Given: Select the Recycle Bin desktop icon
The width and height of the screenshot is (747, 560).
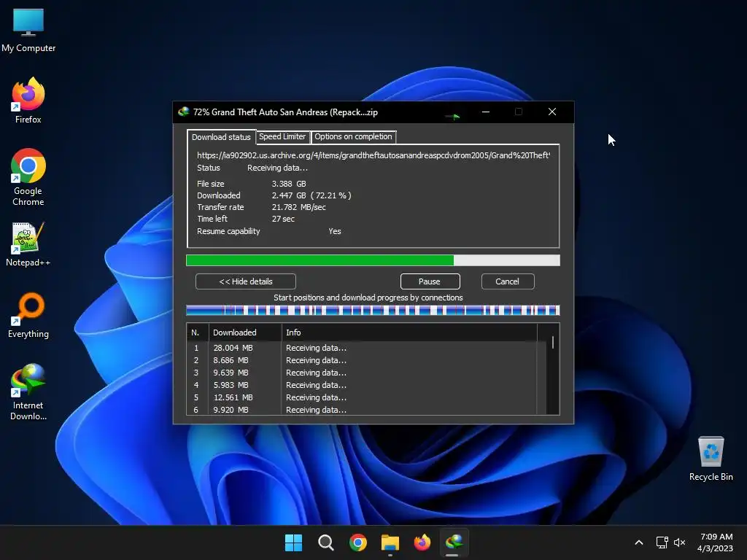Looking at the screenshot, I should coord(711,459).
